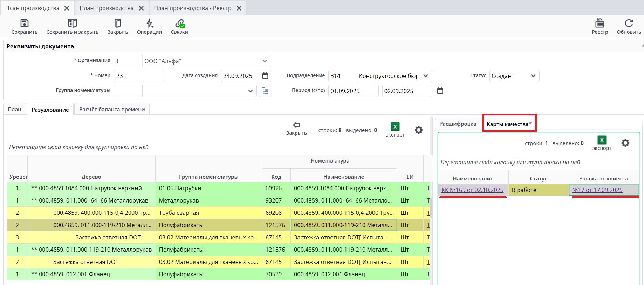644x285 pixels.
Task: Expand the Подразделение dropdown list
Action: point(426,76)
